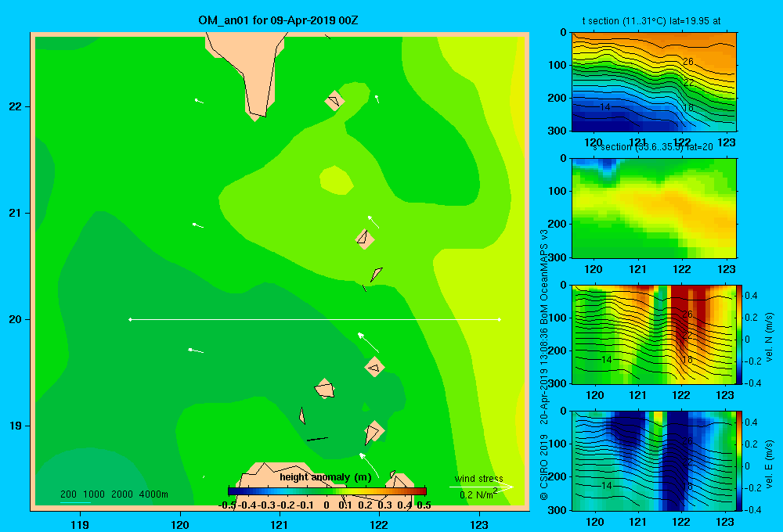The image size is (783, 532).
Task: Open the northward velocity (vel. N) section panel
Action: (654, 334)
